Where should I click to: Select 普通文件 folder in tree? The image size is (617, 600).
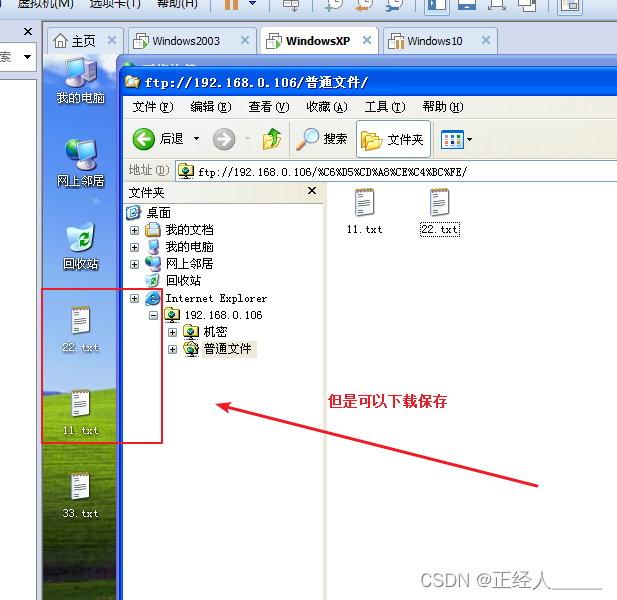pyautogui.click(x=229, y=349)
